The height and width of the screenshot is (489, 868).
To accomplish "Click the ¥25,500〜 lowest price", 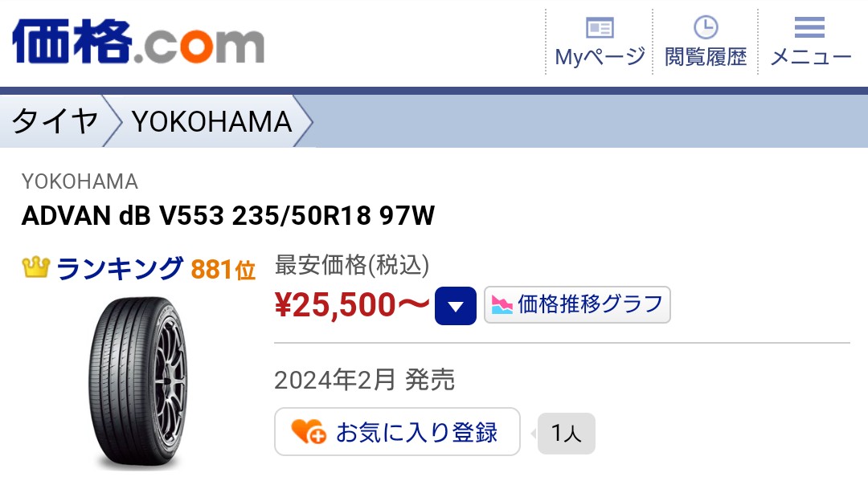I will coord(352,305).
